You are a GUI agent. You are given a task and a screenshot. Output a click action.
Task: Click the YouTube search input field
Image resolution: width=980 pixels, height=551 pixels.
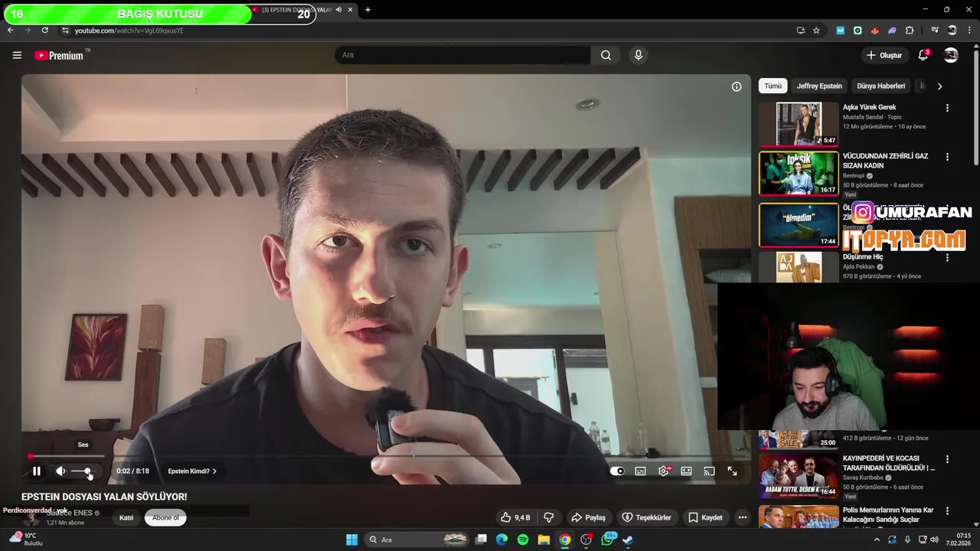[462, 55]
